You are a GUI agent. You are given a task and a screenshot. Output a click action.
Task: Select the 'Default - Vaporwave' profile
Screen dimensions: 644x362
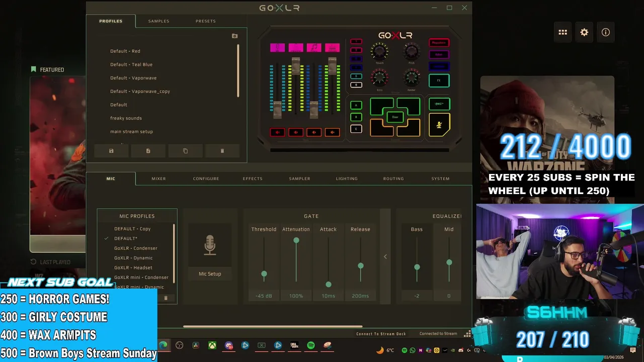click(x=133, y=78)
